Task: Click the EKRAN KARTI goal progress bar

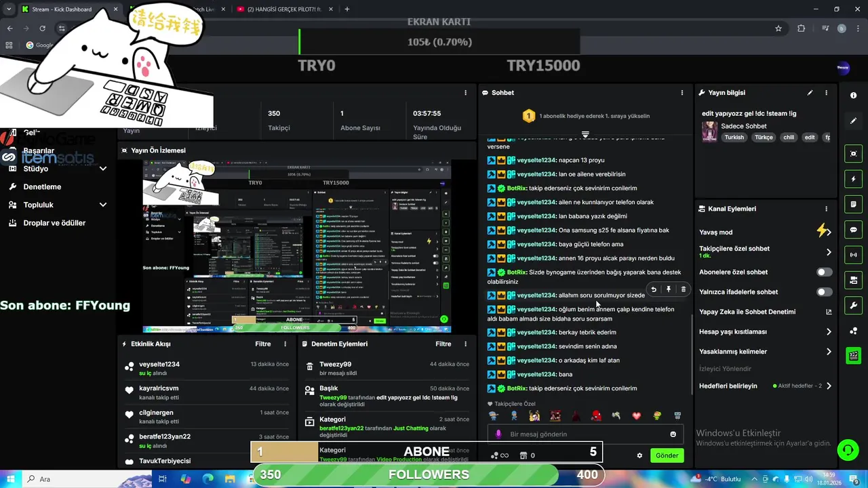Action: (439, 42)
